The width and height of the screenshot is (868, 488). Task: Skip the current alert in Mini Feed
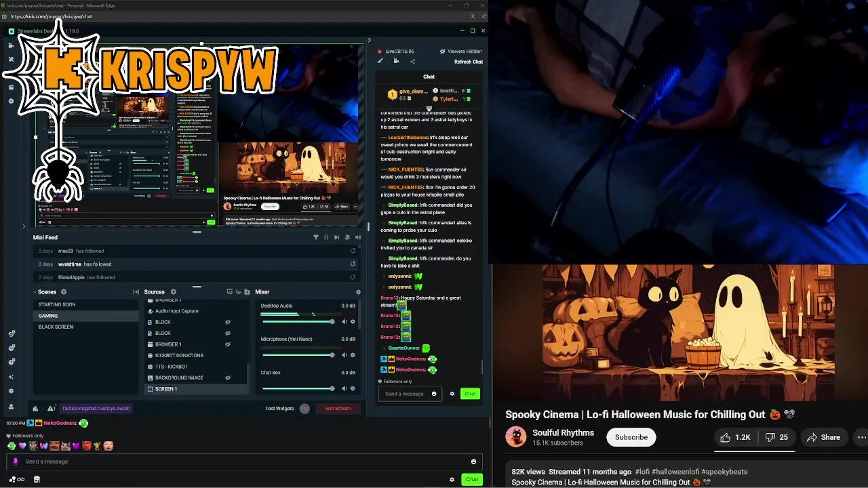(336, 237)
